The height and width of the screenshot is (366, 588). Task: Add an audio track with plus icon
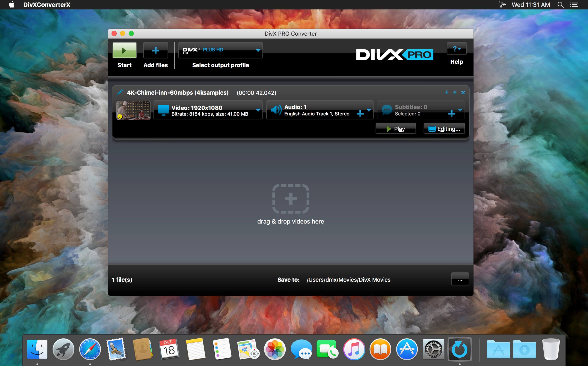pos(360,113)
